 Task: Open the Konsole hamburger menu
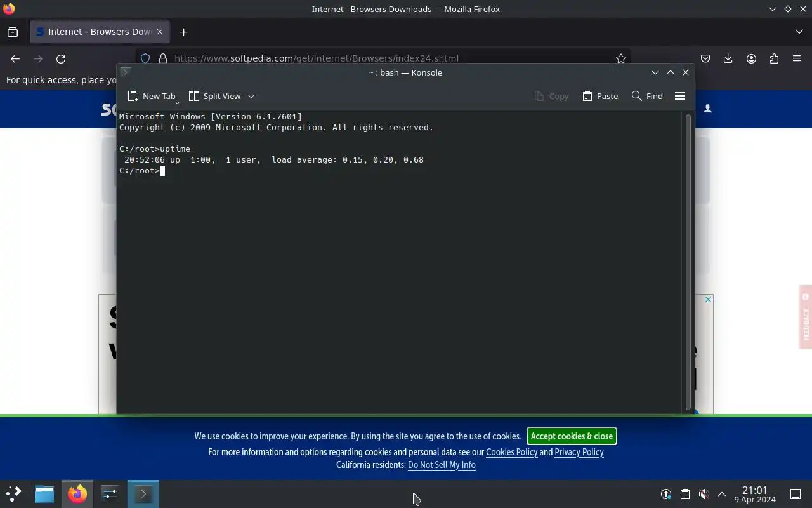[680, 96]
